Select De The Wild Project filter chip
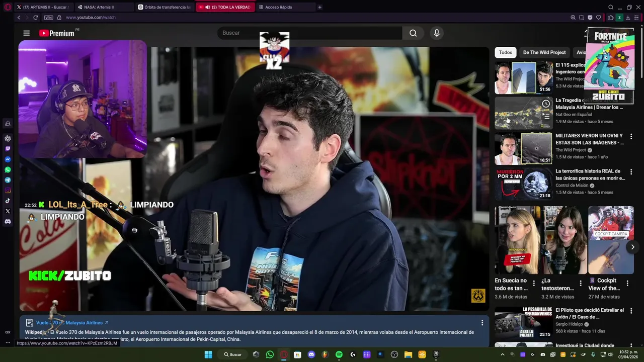644x362 pixels. pos(544,52)
